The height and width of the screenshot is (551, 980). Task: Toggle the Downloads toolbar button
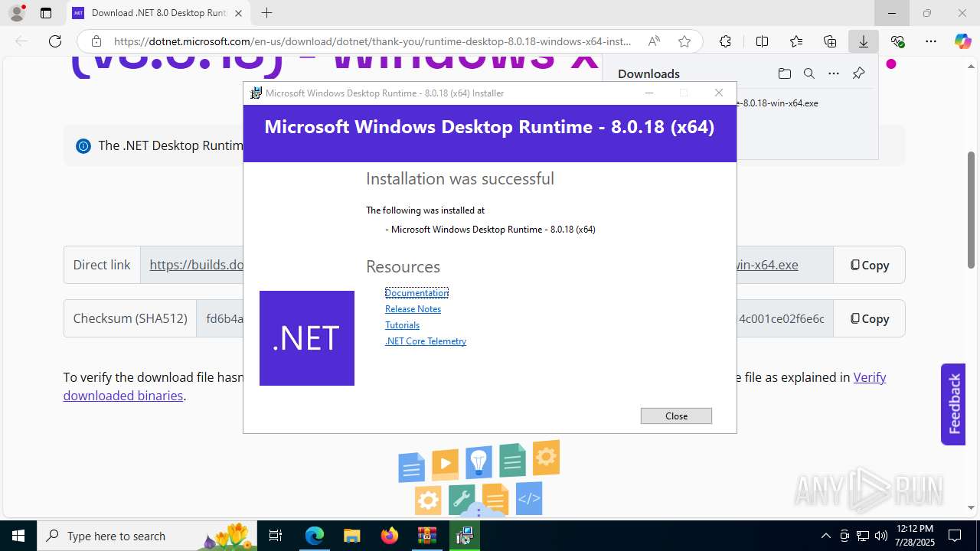pos(864,41)
